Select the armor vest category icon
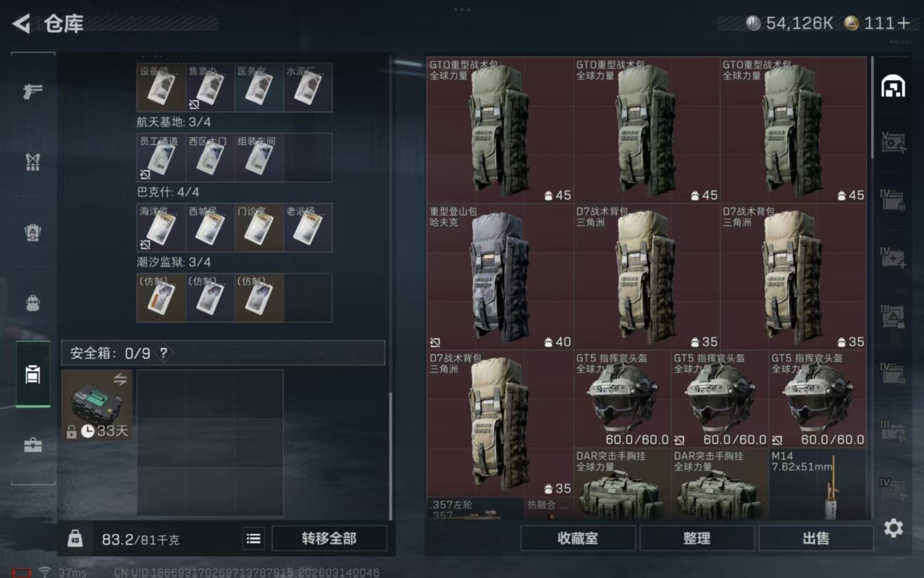Viewport: 924px width, 578px height. (33, 162)
